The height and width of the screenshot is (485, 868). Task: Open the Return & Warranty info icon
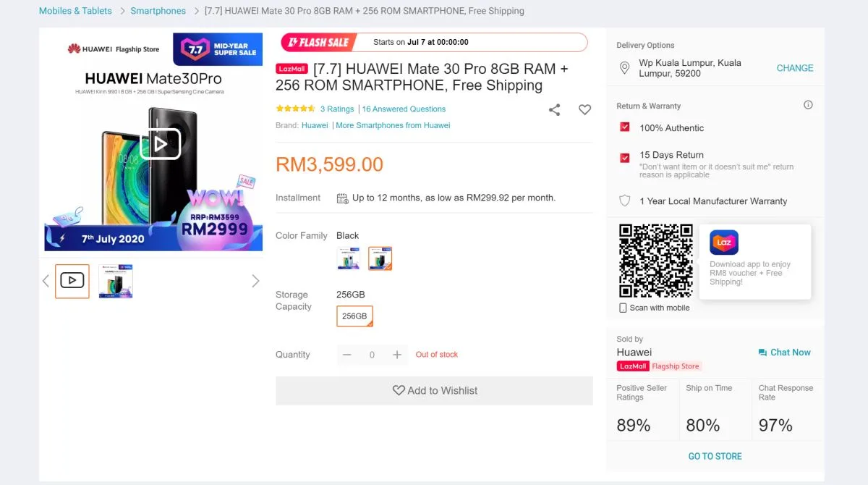coord(808,105)
